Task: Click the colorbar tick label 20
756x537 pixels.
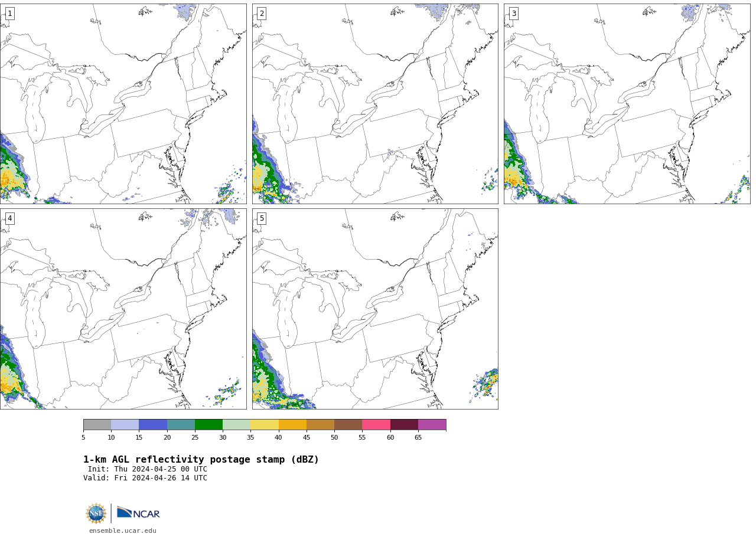Action: (167, 438)
